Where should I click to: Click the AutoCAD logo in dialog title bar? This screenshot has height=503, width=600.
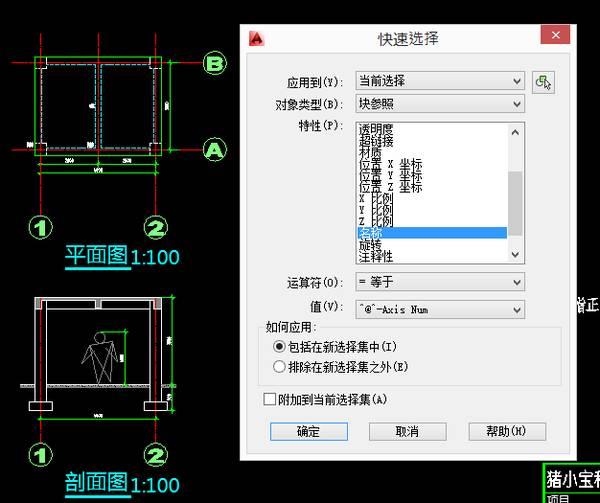coord(256,38)
